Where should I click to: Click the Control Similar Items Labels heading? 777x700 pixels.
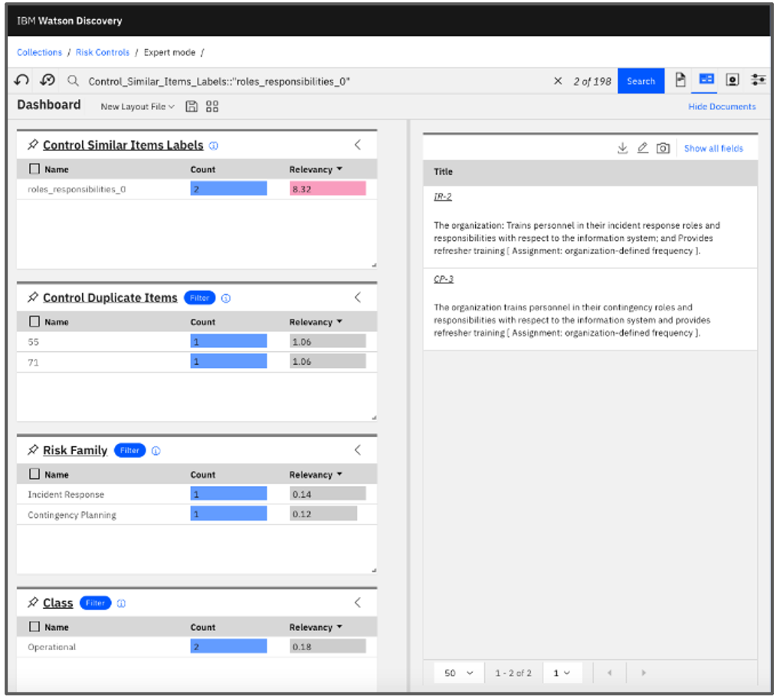click(x=123, y=145)
